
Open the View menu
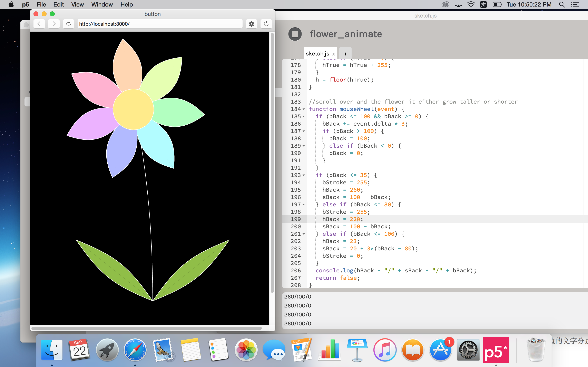point(78,4)
